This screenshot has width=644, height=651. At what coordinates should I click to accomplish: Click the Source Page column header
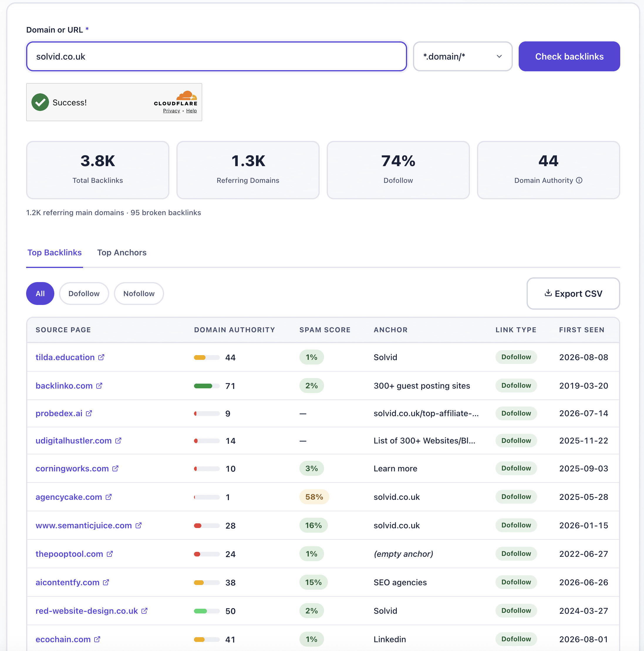(x=63, y=330)
